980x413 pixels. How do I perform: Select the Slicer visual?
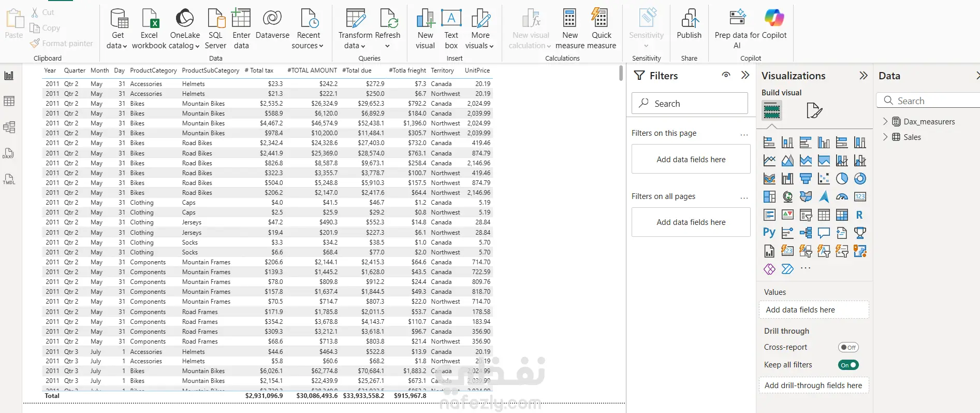(x=806, y=215)
